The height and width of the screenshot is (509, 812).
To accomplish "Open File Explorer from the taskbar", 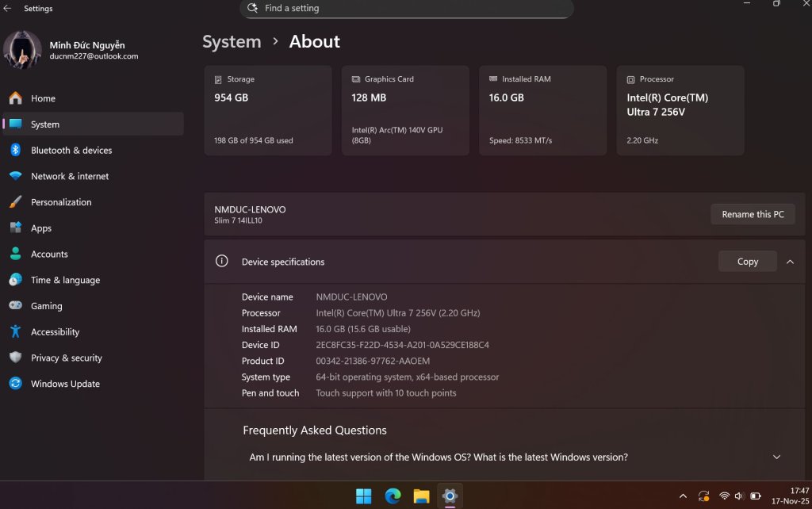I will point(421,496).
